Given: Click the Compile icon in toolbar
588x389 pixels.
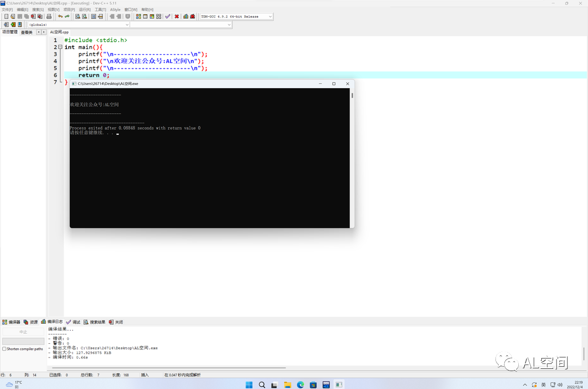Looking at the screenshot, I should (x=138, y=16).
